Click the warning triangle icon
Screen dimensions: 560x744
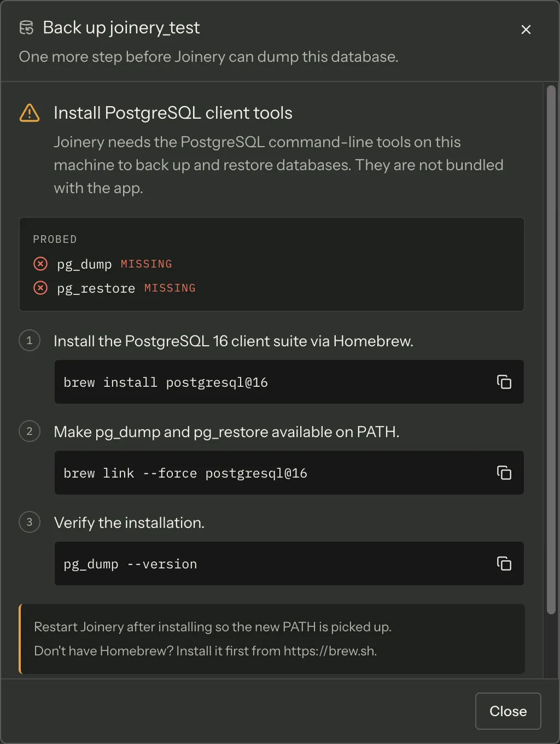(30, 113)
